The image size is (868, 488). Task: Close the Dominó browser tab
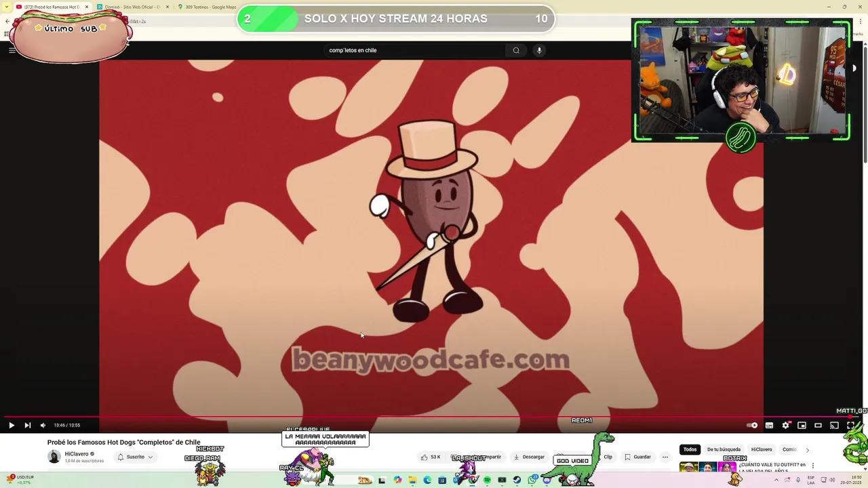click(x=167, y=7)
